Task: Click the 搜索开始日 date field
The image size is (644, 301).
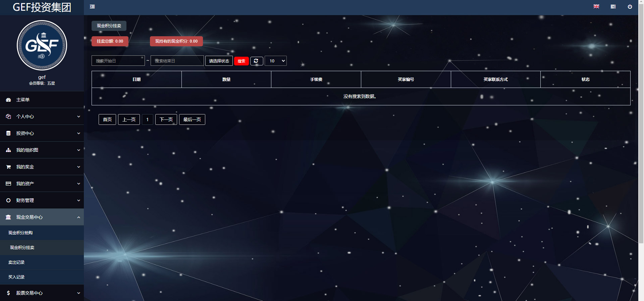Action: point(118,61)
